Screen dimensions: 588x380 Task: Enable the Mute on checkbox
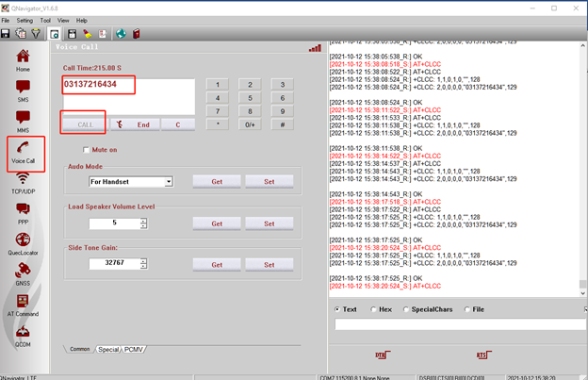86,149
